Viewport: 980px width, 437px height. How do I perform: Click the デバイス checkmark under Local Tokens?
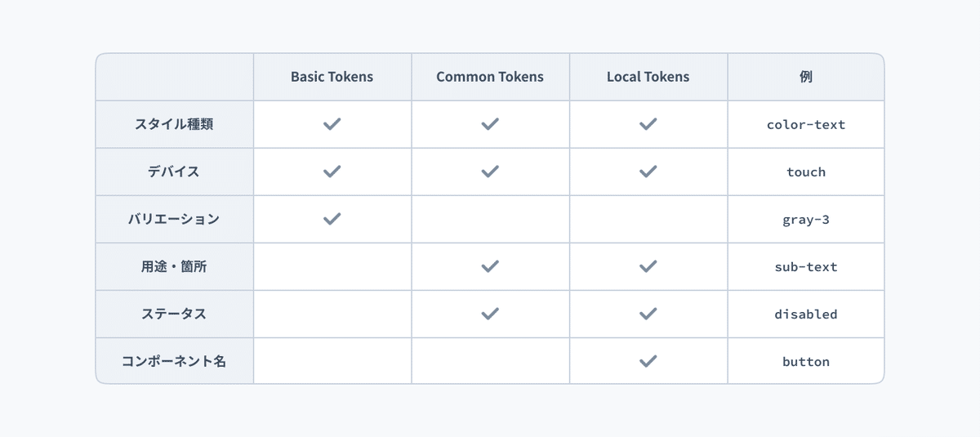click(x=648, y=172)
